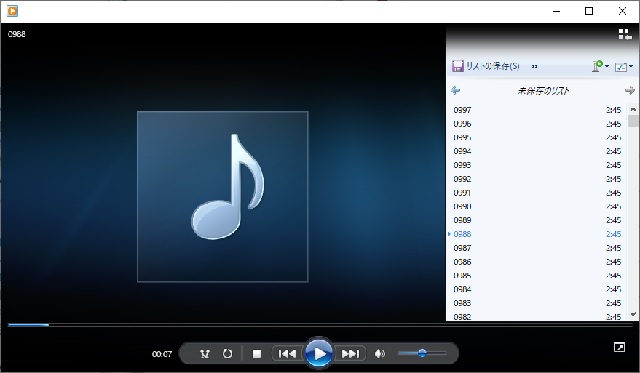Select track 0987 in the playlist
This screenshot has height=373, width=640.
537,248
